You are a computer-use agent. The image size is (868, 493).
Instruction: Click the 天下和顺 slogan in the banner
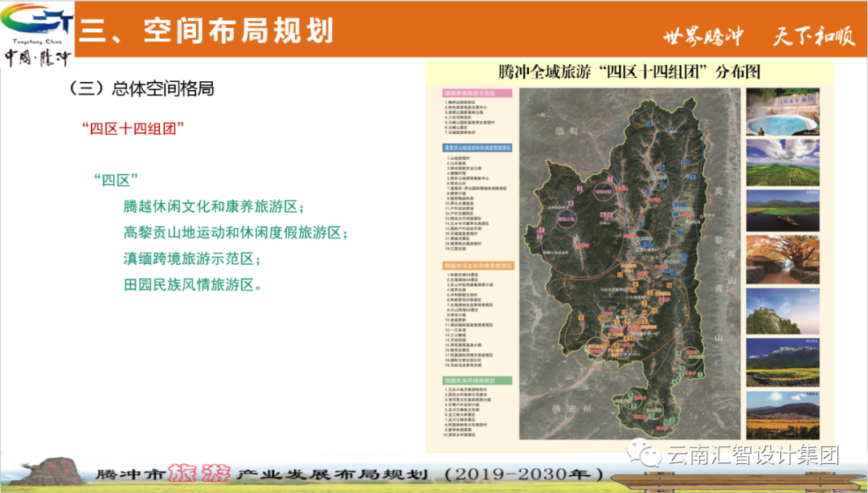(x=813, y=36)
